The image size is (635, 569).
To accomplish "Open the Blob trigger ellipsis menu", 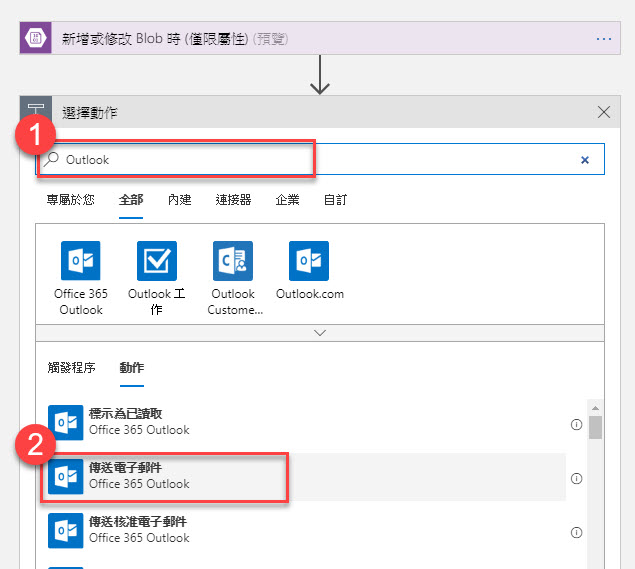I will [604, 39].
